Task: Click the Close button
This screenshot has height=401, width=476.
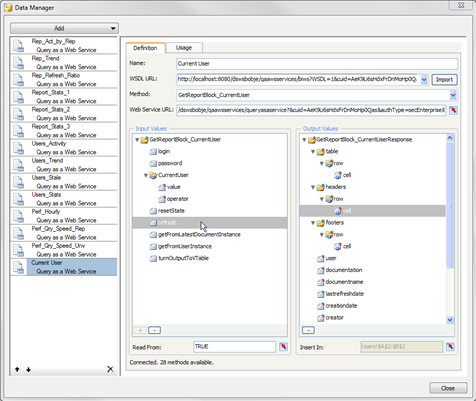Action: pos(448,388)
